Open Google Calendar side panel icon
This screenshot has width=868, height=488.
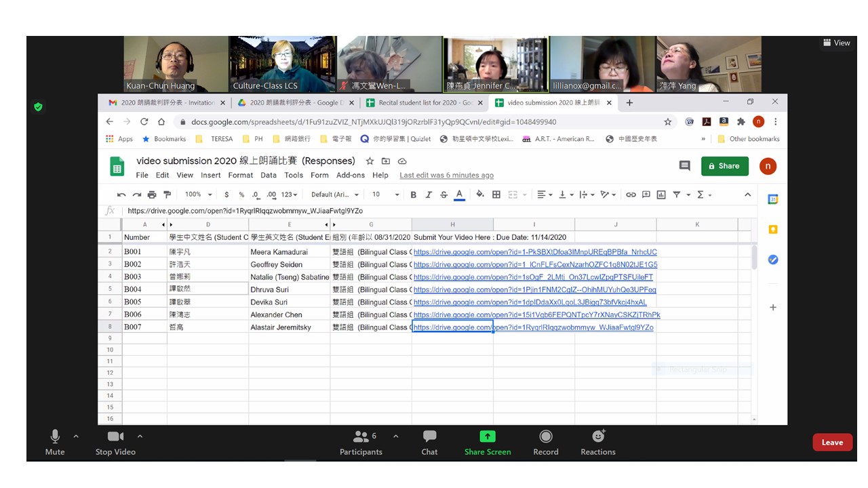[772, 199]
